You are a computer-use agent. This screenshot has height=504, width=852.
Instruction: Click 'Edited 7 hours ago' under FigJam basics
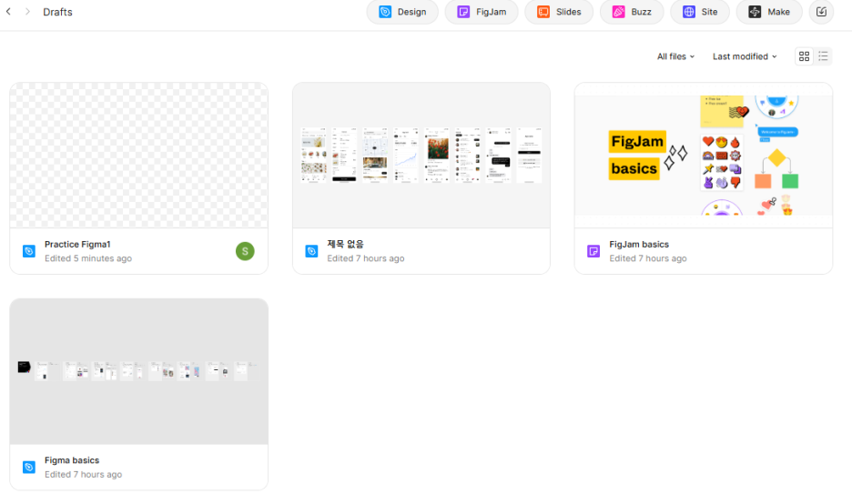pos(648,258)
